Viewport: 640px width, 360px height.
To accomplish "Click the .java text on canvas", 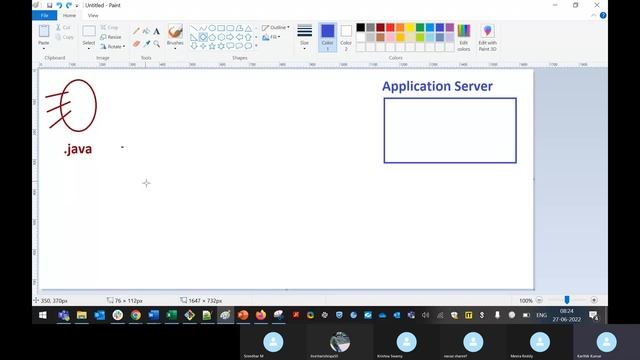I will pos(78,149).
